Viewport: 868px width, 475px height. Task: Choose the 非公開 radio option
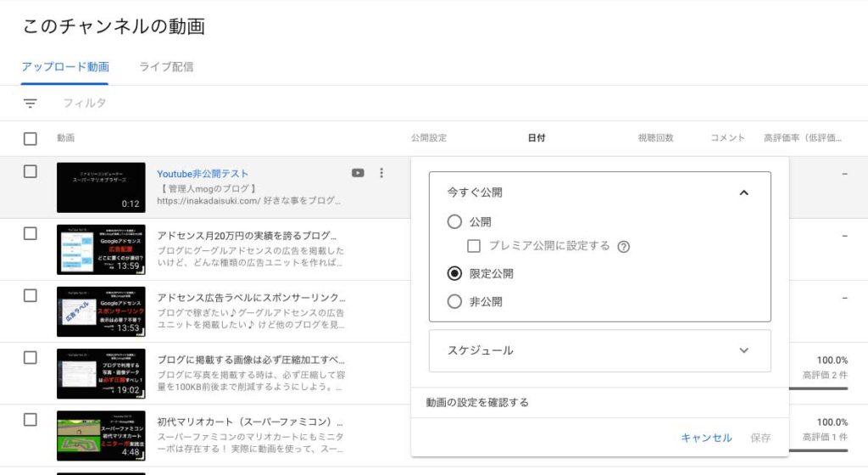[x=454, y=301]
